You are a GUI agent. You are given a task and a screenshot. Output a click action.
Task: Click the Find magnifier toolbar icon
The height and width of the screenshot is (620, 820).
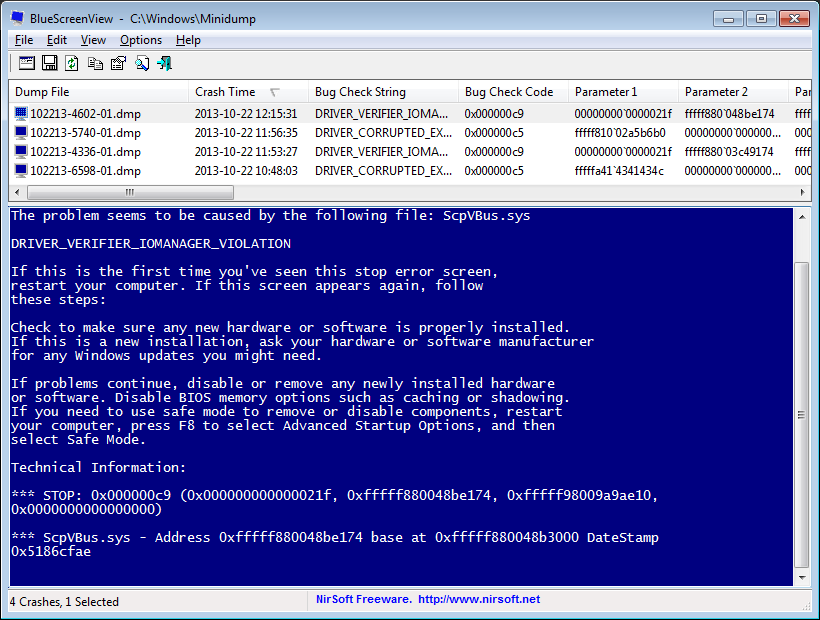click(142, 64)
